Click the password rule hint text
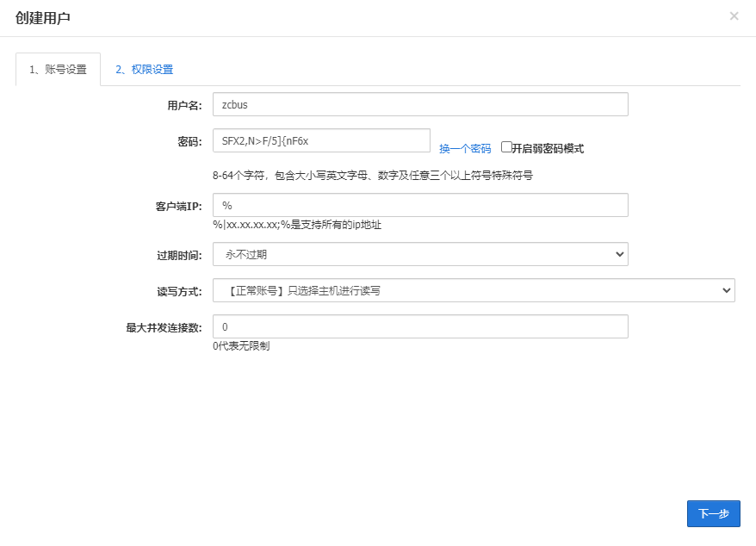Screen dimensions: 756x546 pyautogui.click(x=372, y=176)
